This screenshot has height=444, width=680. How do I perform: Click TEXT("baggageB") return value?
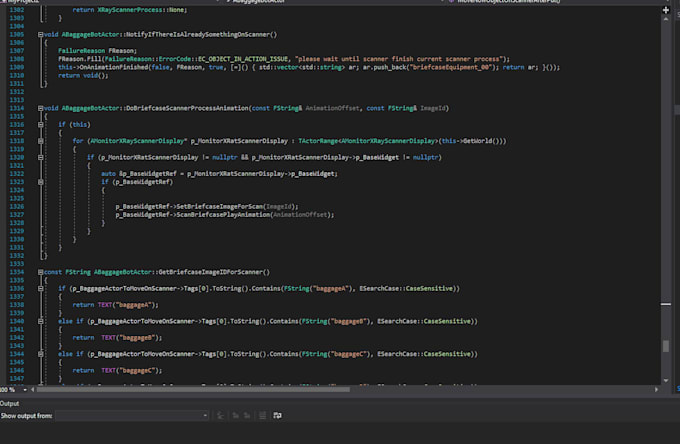click(132, 338)
